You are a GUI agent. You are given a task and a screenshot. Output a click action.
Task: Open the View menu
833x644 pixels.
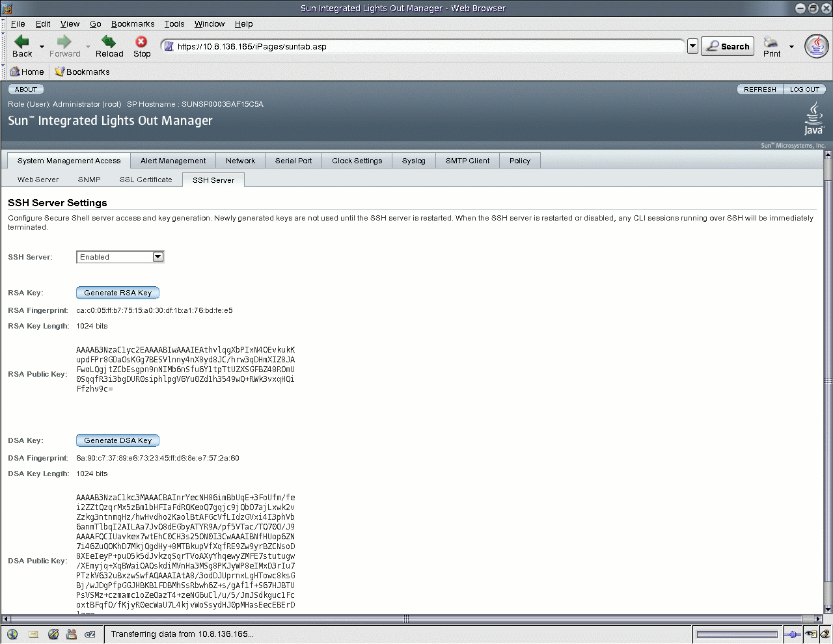[x=70, y=24]
